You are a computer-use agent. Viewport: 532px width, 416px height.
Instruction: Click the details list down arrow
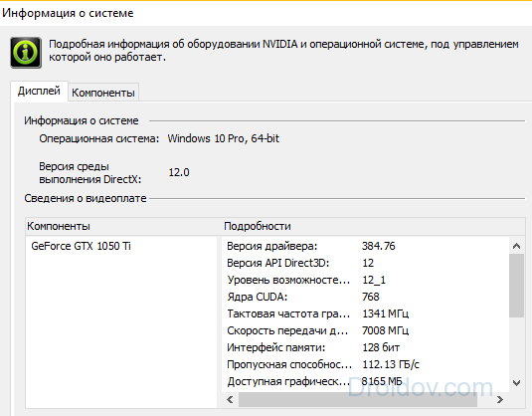coord(516,383)
